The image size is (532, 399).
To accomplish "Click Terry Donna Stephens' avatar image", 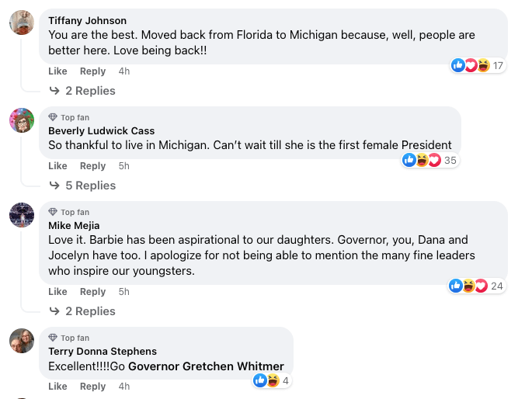I will click(x=22, y=341).
